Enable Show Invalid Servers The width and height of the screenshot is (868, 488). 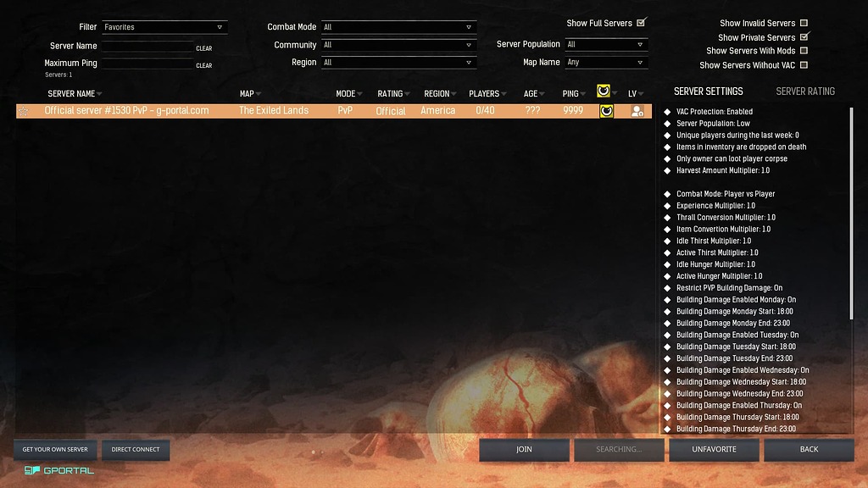[804, 23]
